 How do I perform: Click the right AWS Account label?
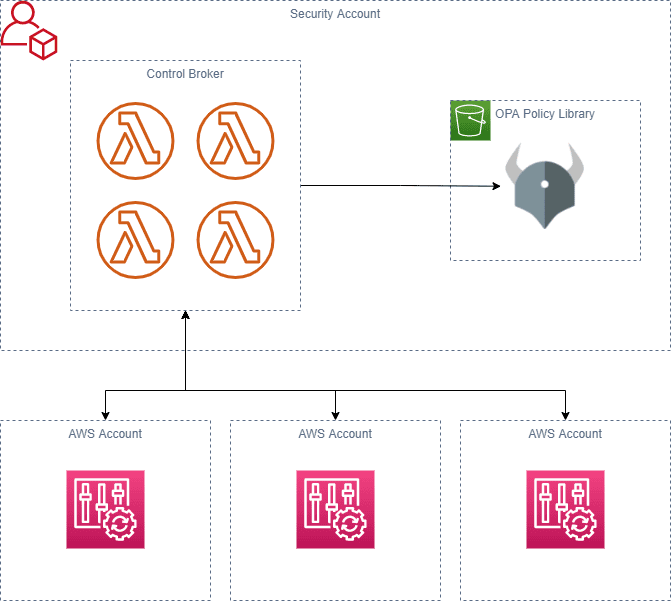coord(565,434)
